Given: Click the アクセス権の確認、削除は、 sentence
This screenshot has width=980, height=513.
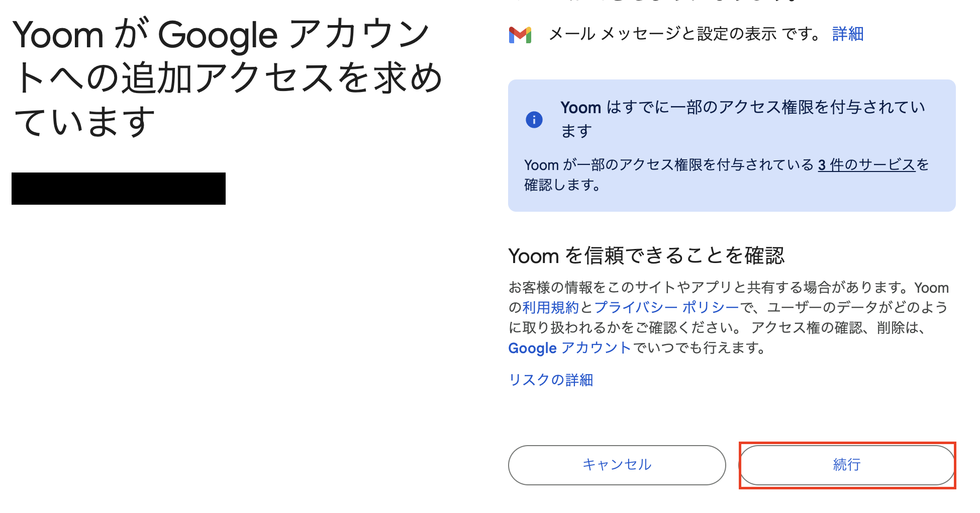Looking at the screenshot, I should point(838,327).
